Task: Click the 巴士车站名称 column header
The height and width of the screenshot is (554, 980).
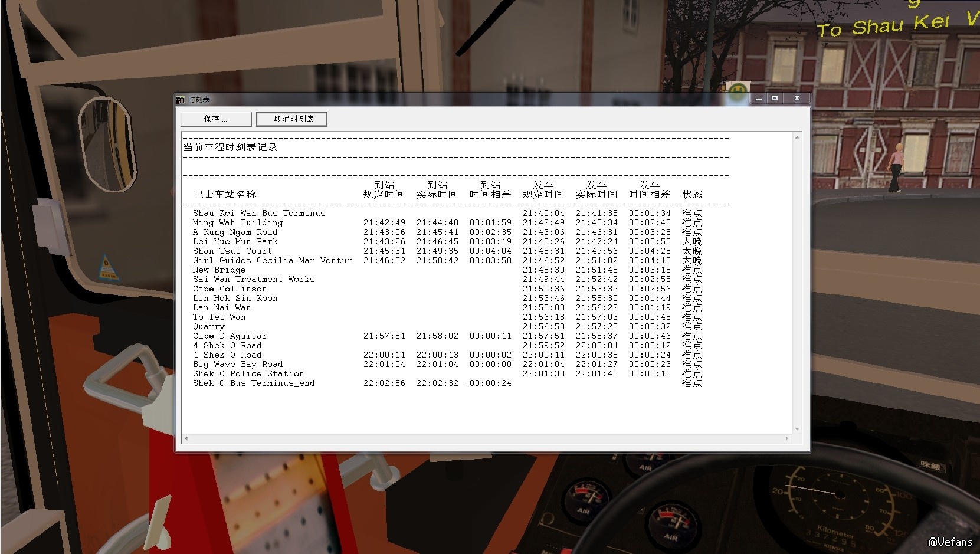Action: [225, 194]
